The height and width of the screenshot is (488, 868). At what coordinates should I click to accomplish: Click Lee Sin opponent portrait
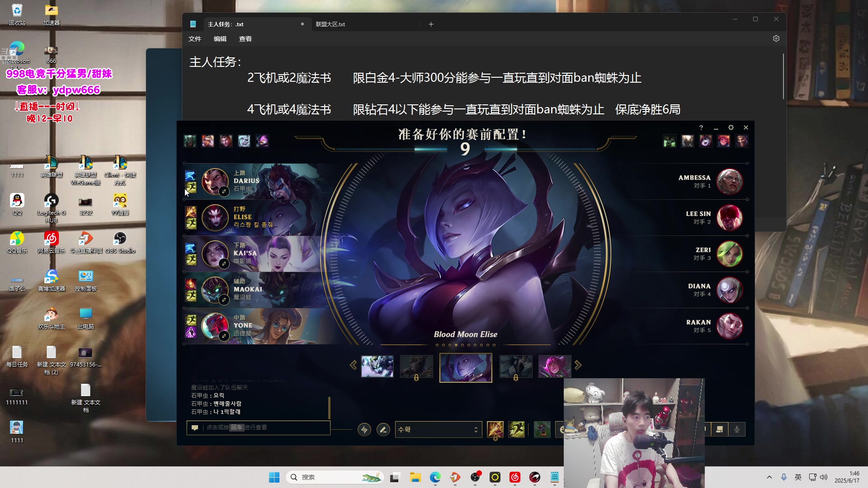729,217
